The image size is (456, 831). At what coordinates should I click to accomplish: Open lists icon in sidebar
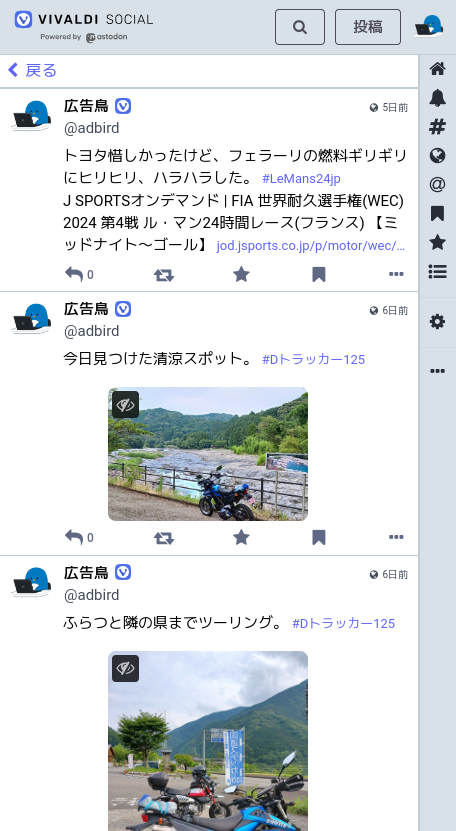[437, 271]
